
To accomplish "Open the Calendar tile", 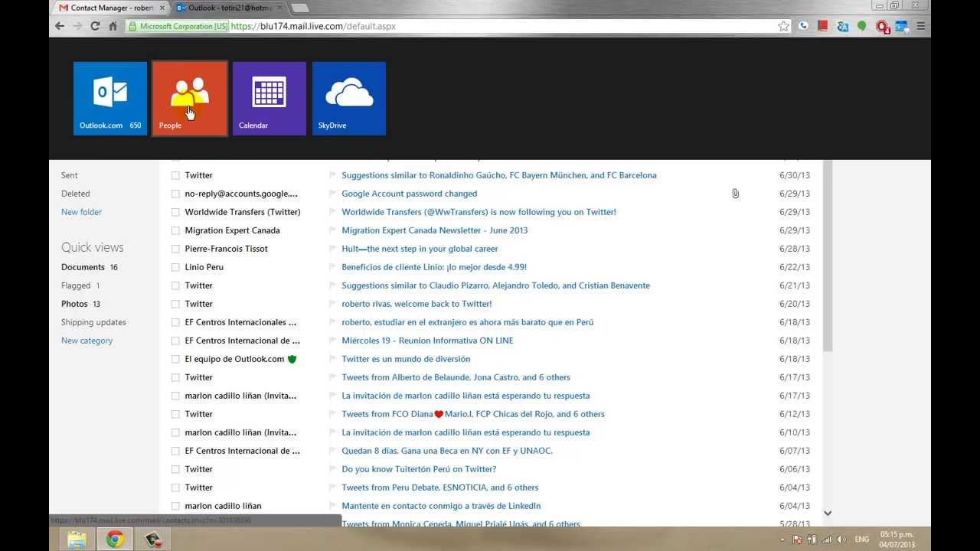I will (x=269, y=99).
